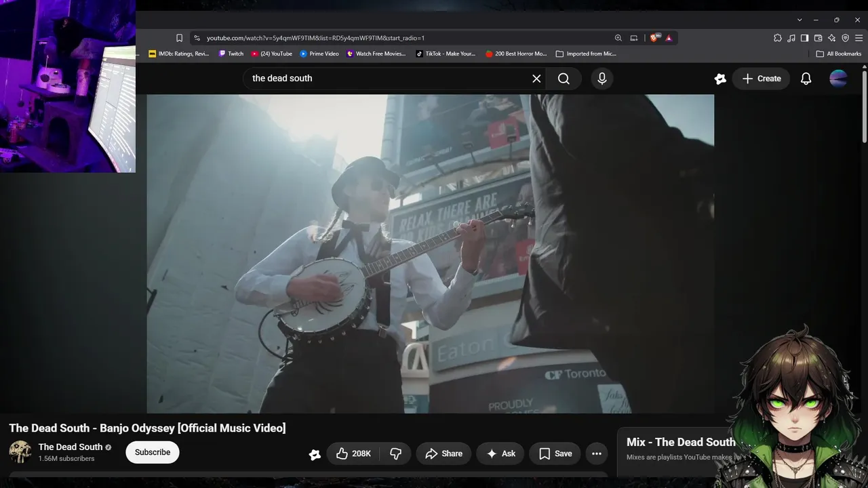Open the Leo AI sparkle icon
Image resolution: width=868 pixels, height=488 pixels.
pyautogui.click(x=831, y=38)
